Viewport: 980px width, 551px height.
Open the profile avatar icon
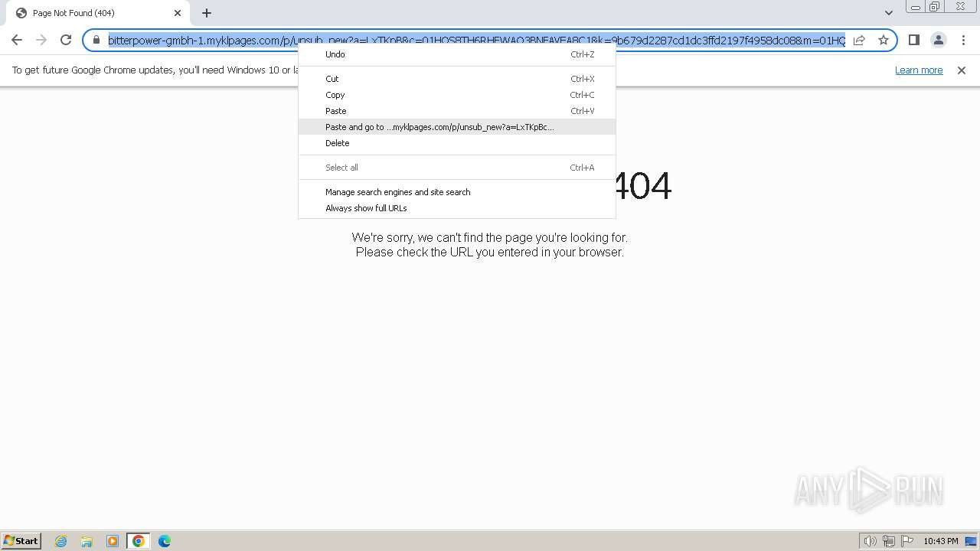(x=938, y=40)
